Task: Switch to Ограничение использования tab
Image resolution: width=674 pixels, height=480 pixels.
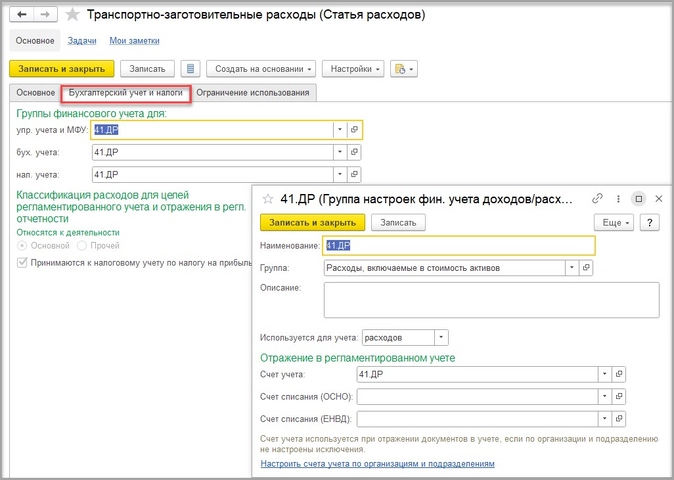Action: [x=254, y=93]
